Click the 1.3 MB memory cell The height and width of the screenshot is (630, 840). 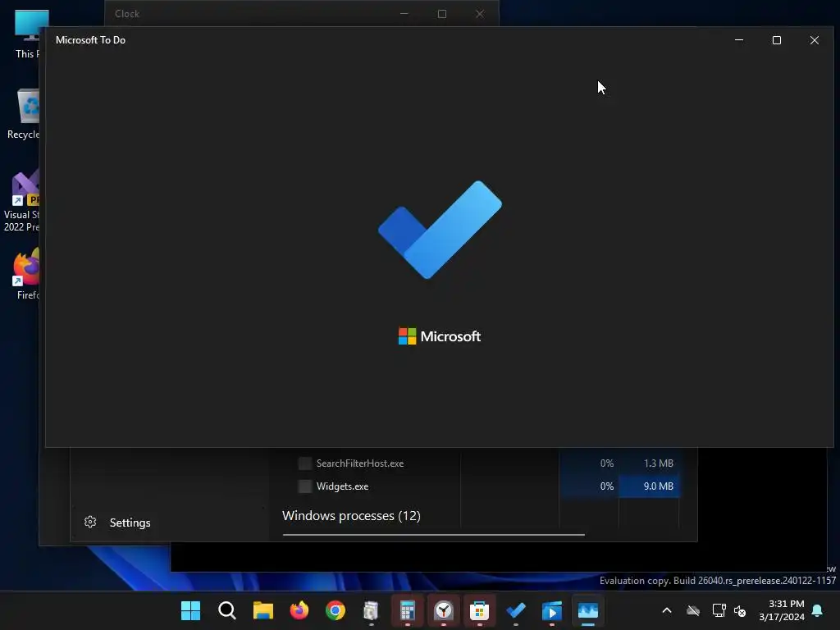(650, 463)
